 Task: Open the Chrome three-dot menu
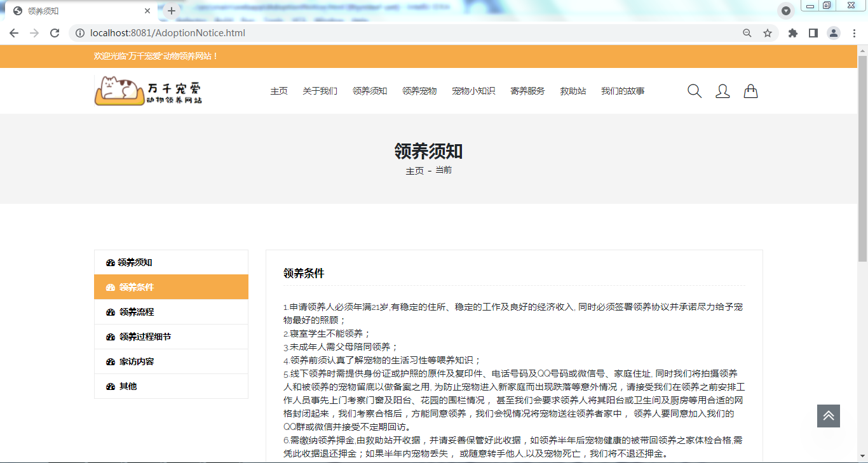click(x=854, y=33)
